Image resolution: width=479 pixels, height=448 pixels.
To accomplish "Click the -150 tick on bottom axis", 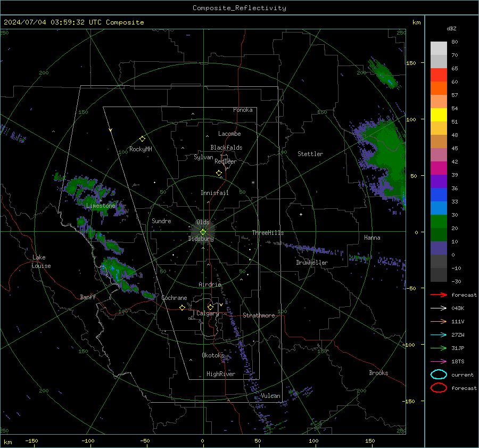I will tap(31, 441).
